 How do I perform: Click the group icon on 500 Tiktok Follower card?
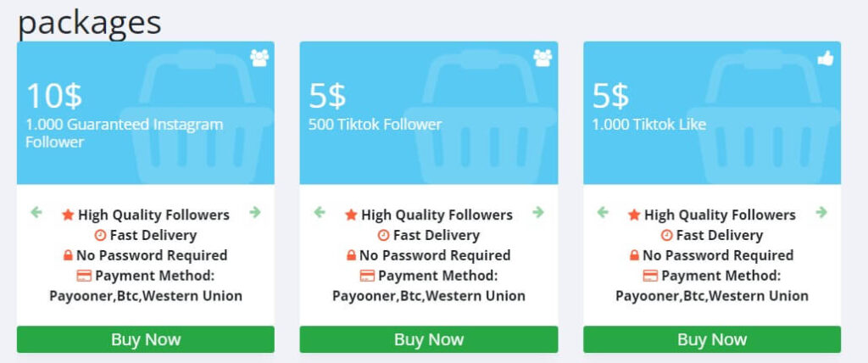pyautogui.click(x=542, y=58)
